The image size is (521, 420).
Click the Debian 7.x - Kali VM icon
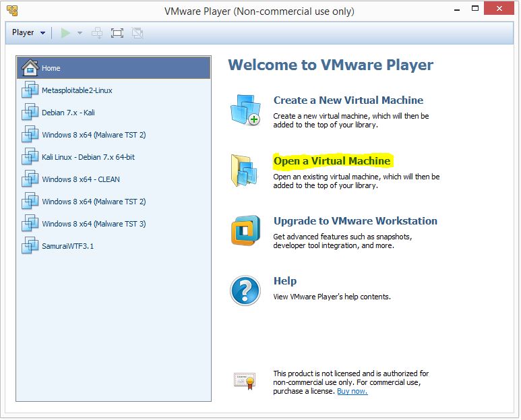[x=30, y=112]
